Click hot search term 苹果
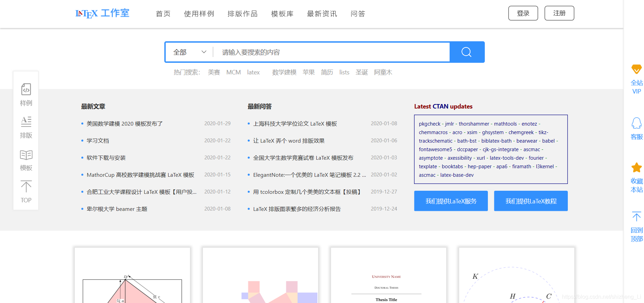Viewport: 644px width, 303px height. tap(309, 72)
